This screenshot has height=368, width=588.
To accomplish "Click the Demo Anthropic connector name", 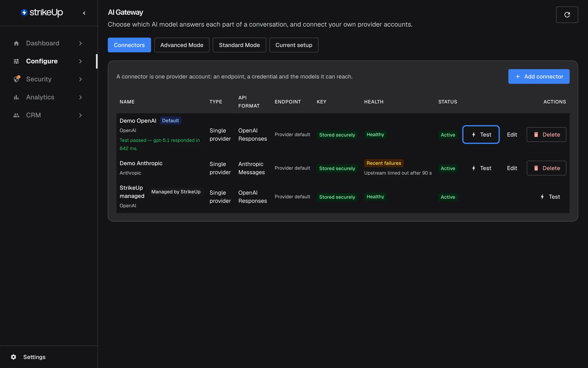I will click(x=141, y=163).
